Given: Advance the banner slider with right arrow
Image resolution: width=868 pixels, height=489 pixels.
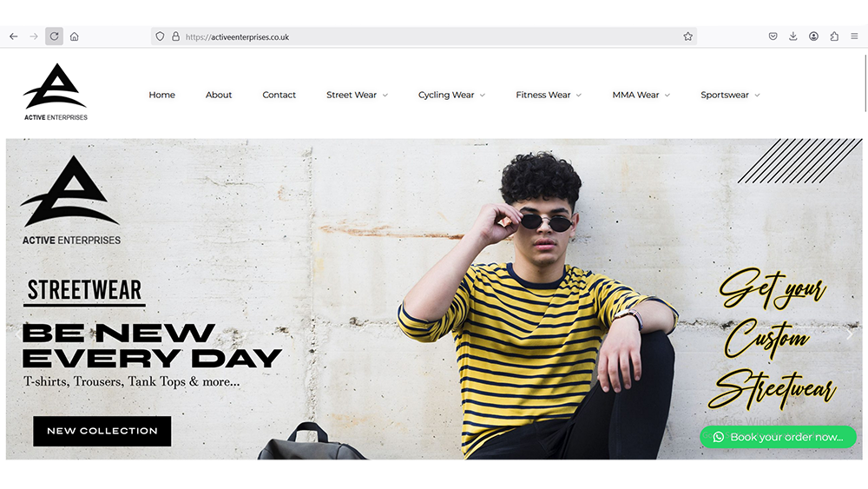Looking at the screenshot, I should (x=850, y=334).
